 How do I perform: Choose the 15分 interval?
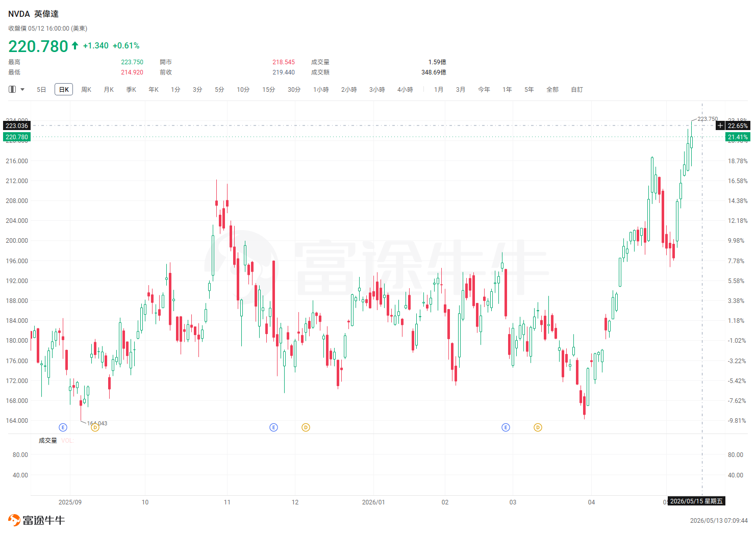tap(269, 90)
